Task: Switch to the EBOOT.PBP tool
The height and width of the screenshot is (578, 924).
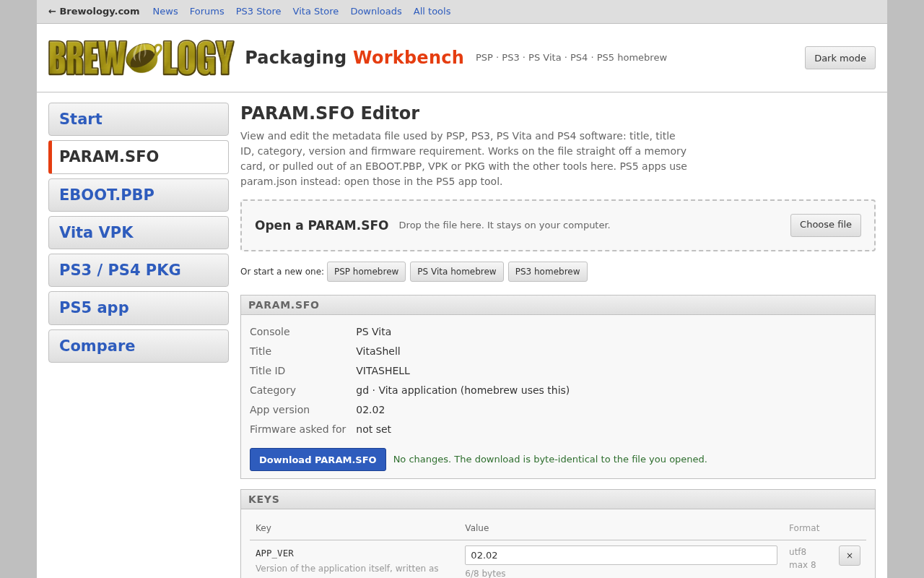Action: coord(139,195)
